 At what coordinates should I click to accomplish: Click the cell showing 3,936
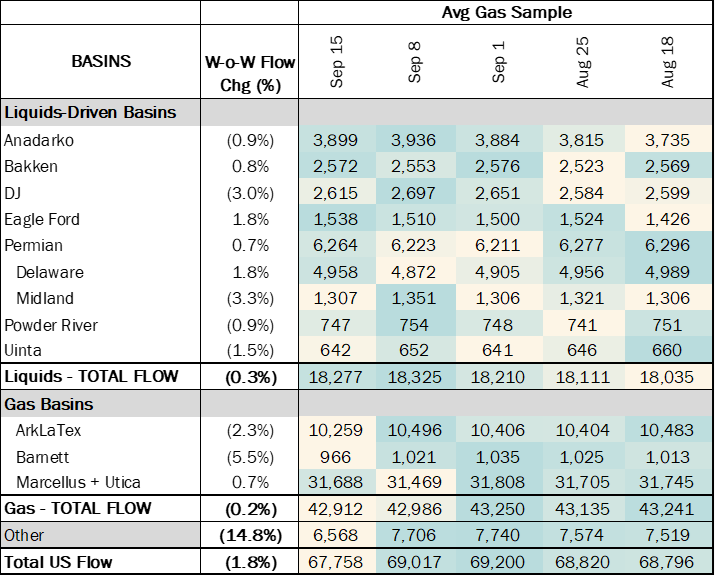[x=414, y=140]
